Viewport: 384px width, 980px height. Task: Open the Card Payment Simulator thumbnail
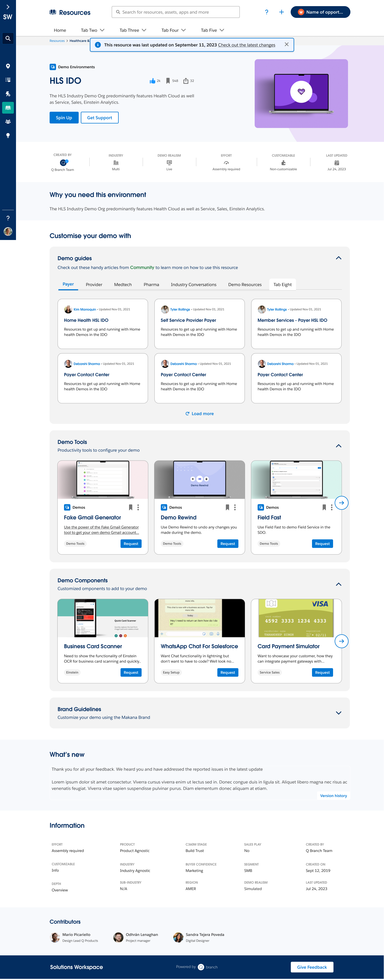click(x=296, y=618)
